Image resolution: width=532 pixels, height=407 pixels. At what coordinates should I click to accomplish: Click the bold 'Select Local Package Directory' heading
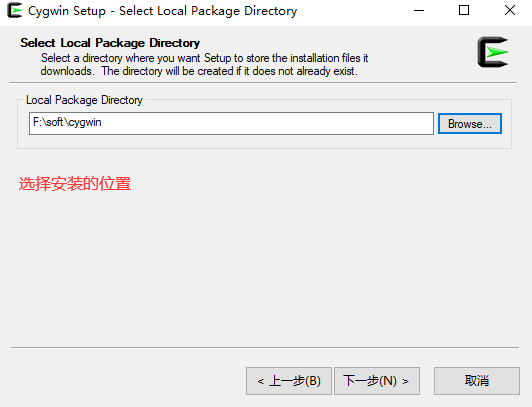pyautogui.click(x=110, y=43)
